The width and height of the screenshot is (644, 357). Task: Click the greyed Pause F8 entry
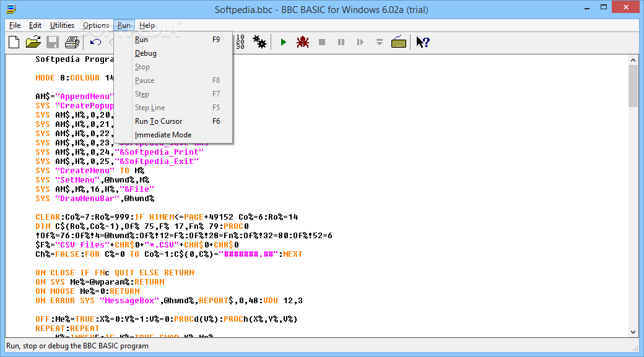[173, 80]
